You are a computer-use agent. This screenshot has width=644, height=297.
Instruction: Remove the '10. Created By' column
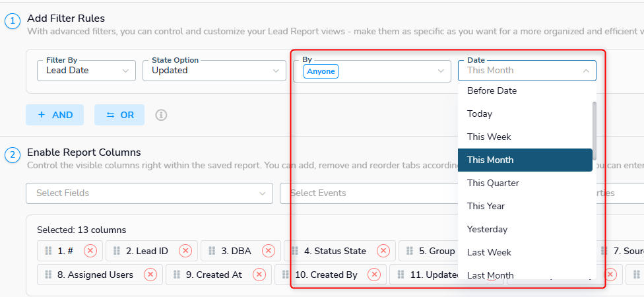pos(373,275)
